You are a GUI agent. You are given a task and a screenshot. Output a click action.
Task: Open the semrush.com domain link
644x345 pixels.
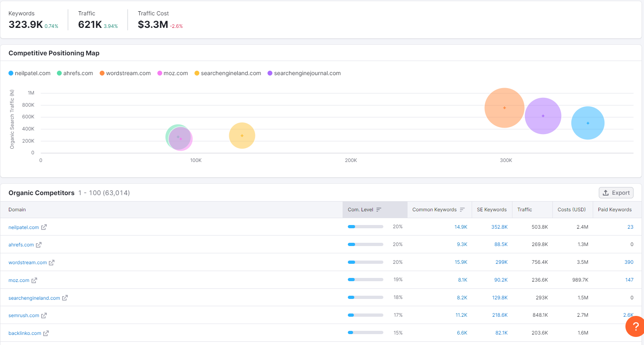coord(24,316)
